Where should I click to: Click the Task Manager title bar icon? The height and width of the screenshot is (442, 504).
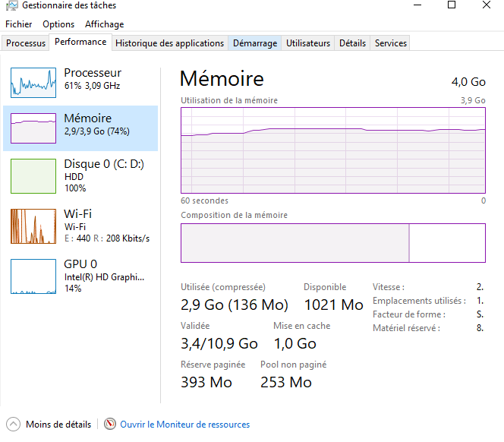[10, 5]
